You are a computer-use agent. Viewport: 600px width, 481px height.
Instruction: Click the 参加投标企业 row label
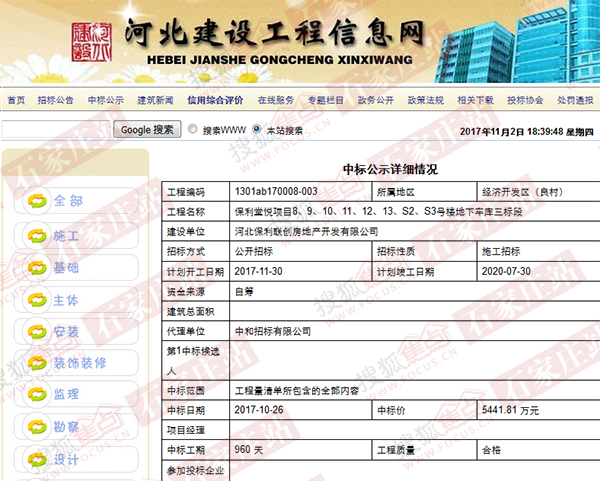tap(195, 470)
